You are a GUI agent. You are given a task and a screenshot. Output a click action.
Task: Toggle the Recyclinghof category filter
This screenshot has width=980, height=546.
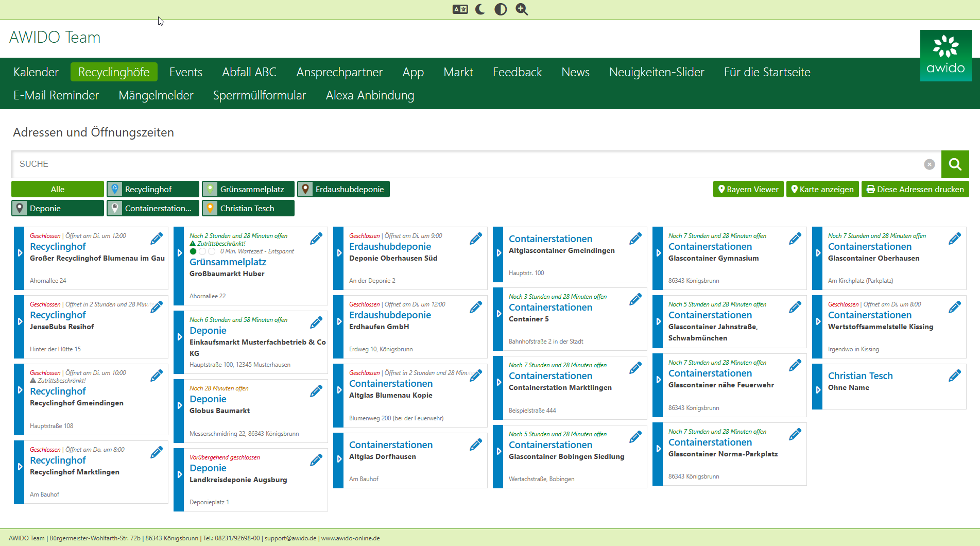click(153, 190)
